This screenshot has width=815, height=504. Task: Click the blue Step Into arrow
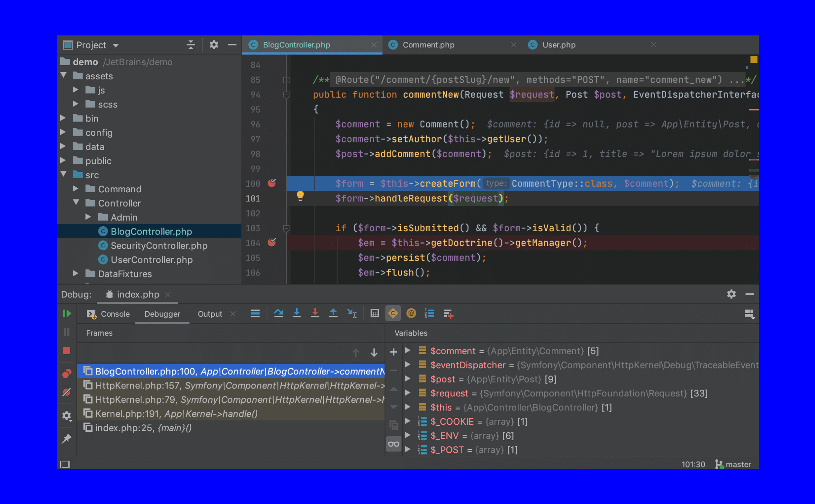tap(297, 313)
